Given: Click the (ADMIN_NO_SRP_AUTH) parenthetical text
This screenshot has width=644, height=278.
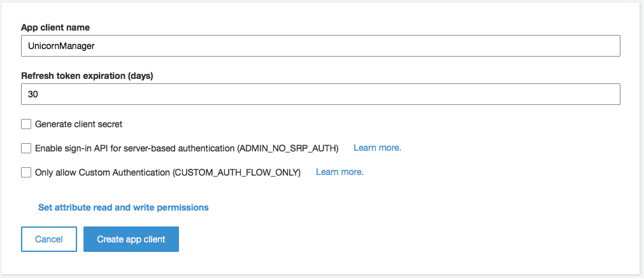Looking at the screenshot, I should coord(288,148).
